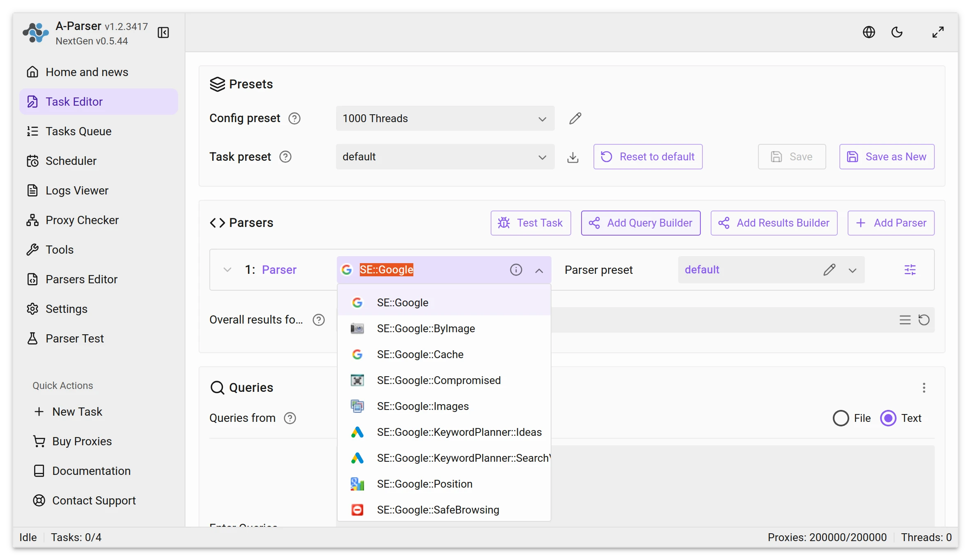The width and height of the screenshot is (971, 560).
Task: Create a New Task quick action
Action: point(99,412)
